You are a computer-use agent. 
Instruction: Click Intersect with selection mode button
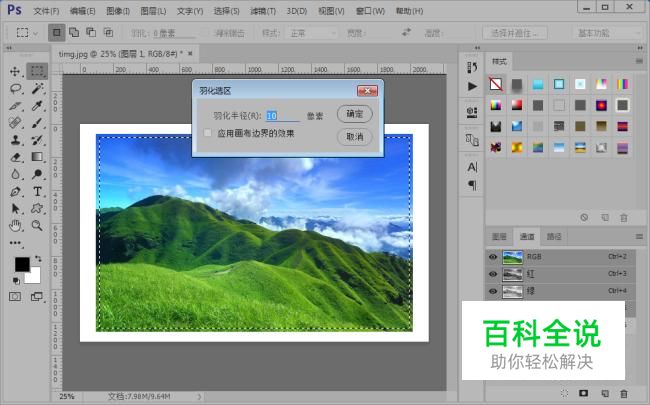click(x=108, y=32)
